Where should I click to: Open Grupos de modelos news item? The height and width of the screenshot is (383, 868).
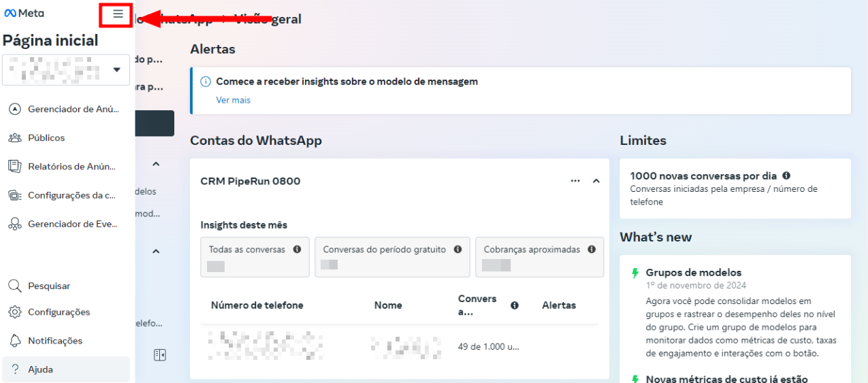[693, 272]
